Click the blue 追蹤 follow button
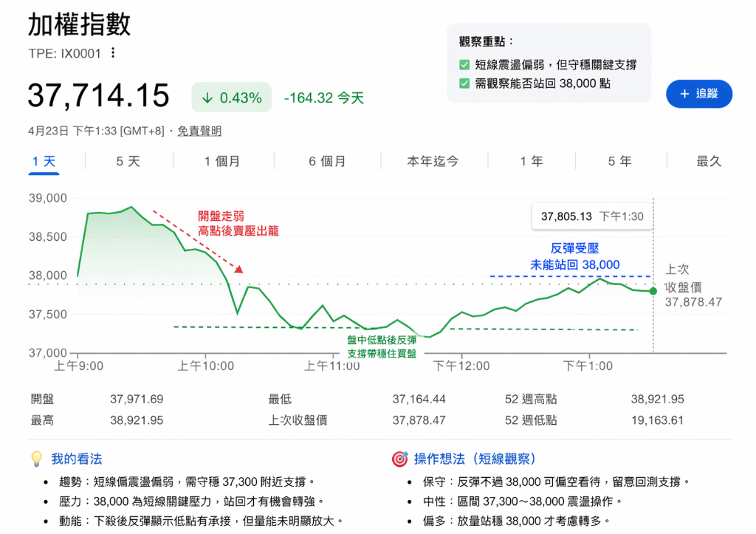This screenshot has width=756, height=534. click(698, 94)
